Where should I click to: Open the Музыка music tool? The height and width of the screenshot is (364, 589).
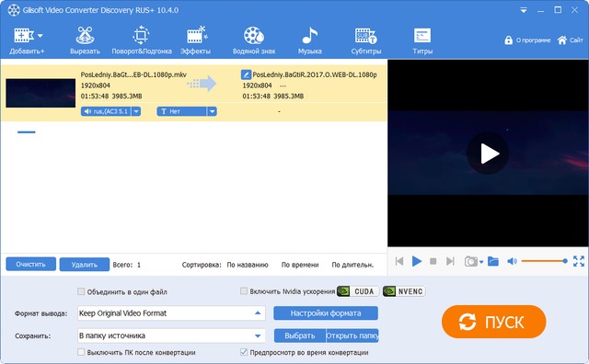tap(310, 40)
